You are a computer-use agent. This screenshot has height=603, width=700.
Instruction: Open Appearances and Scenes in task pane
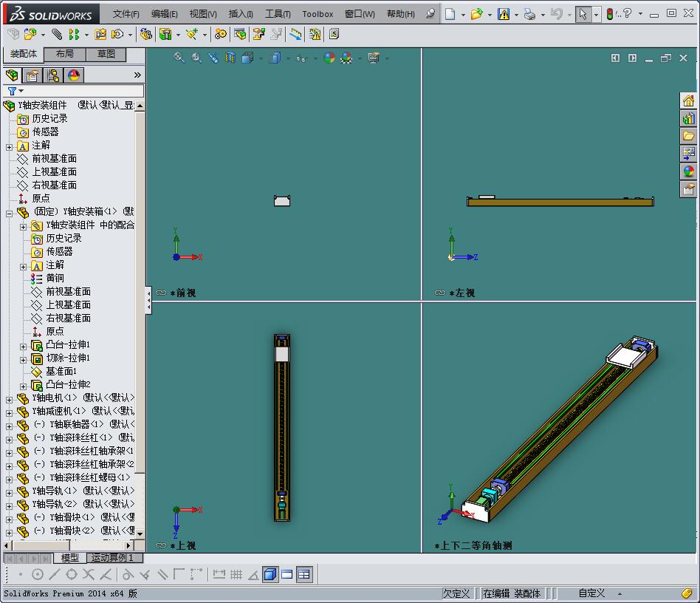689,171
